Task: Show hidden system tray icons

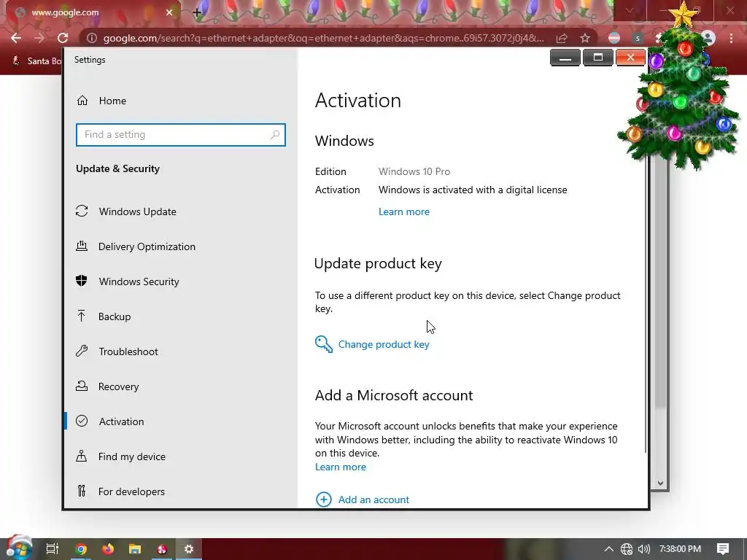Action: coord(609,549)
